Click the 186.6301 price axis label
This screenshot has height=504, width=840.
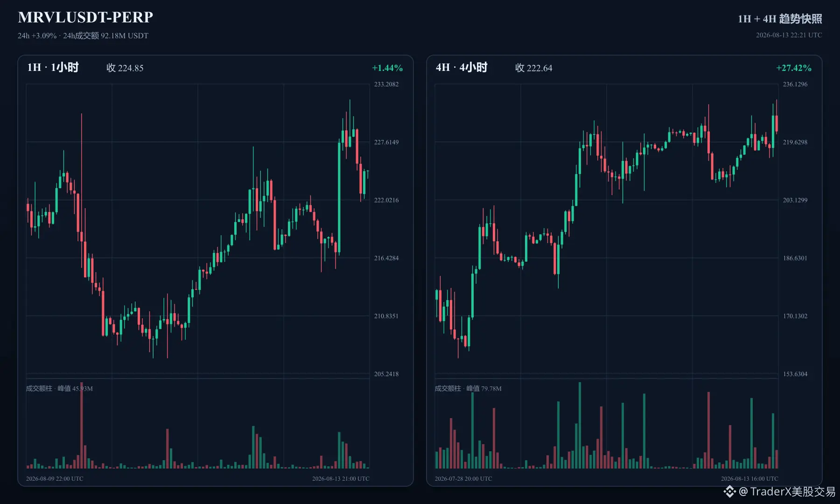[x=795, y=258]
